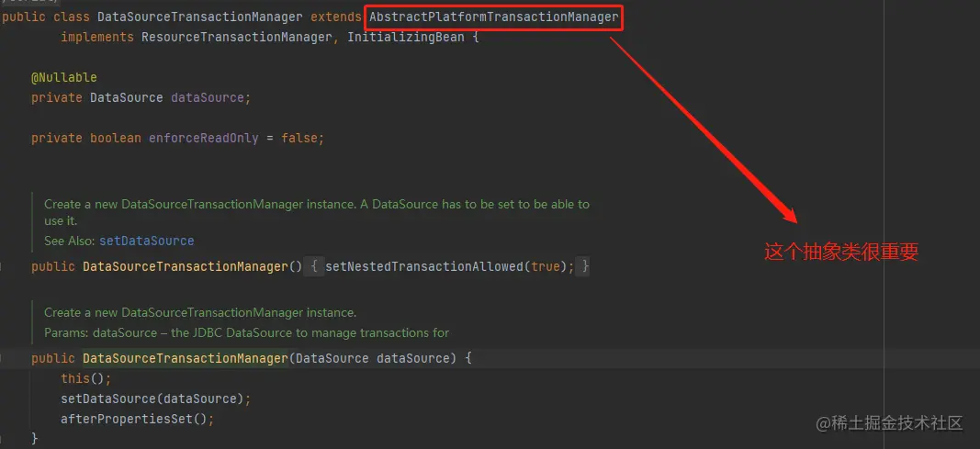
Task: Click the this() call line
Action: [85, 378]
